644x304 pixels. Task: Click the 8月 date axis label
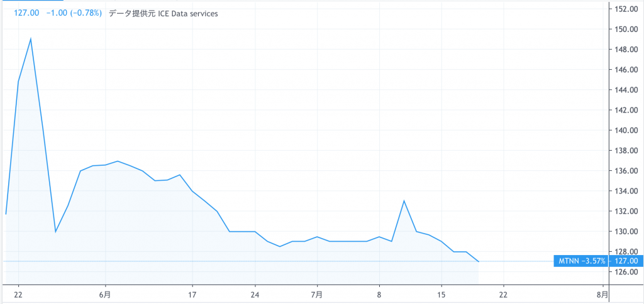point(603,294)
